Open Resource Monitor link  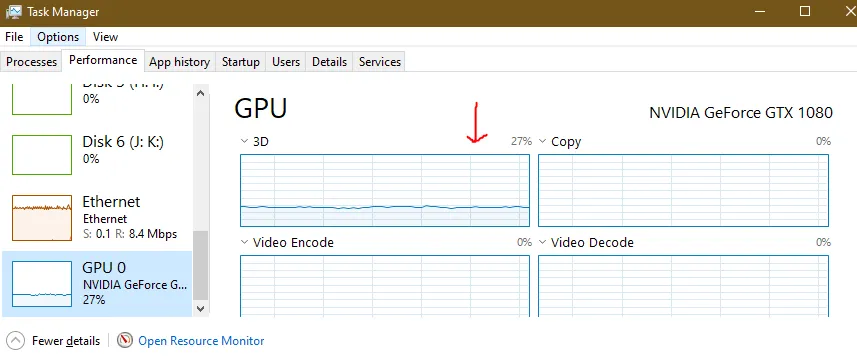(x=201, y=341)
